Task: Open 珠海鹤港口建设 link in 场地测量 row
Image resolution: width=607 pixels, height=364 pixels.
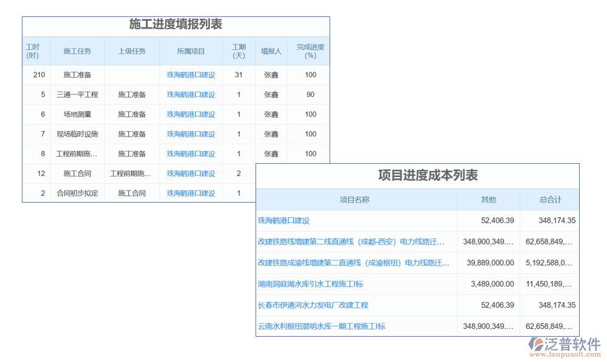Action: pos(191,114)
